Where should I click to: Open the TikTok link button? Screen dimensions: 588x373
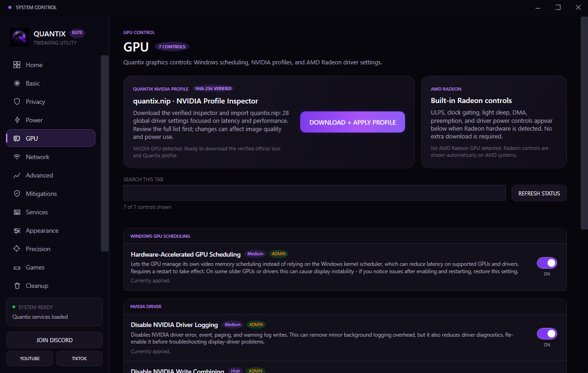pyautogui.click(x=79, y=358)
